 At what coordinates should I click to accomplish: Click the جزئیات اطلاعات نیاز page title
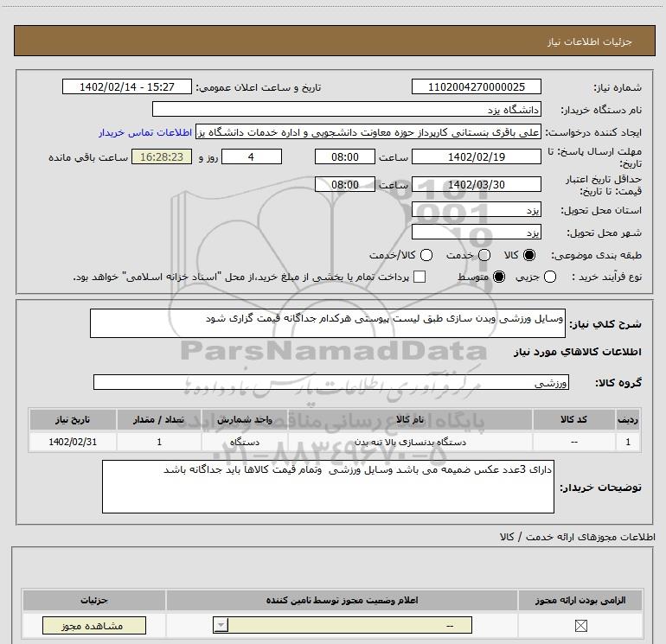(x=590, y=41)
